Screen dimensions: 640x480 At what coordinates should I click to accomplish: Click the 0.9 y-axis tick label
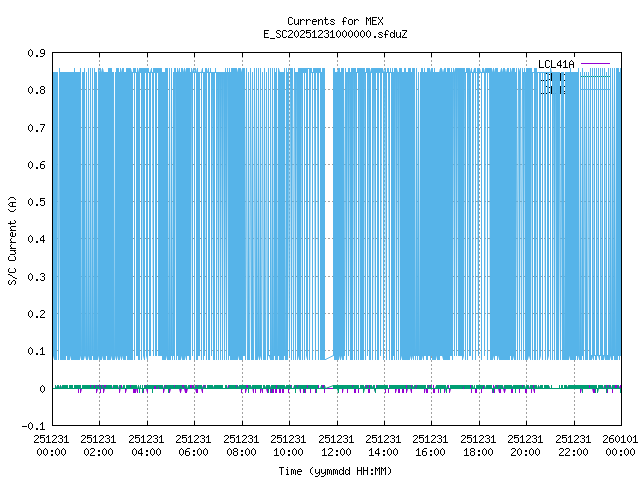coord(36,53)
